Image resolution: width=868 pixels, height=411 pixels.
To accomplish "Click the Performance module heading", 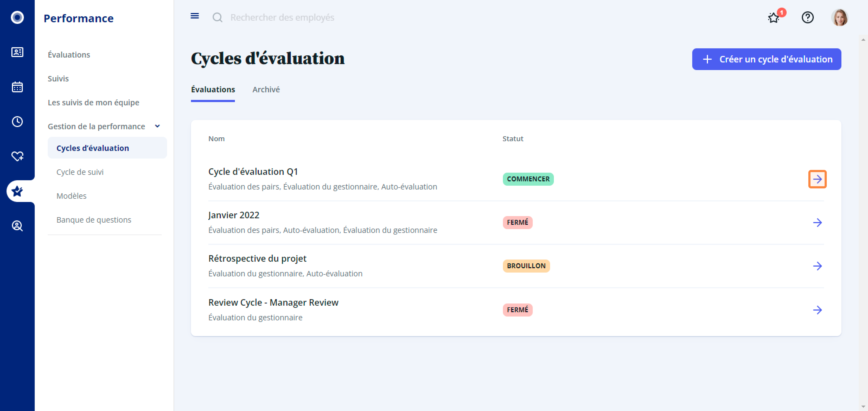I will [78, 18].
